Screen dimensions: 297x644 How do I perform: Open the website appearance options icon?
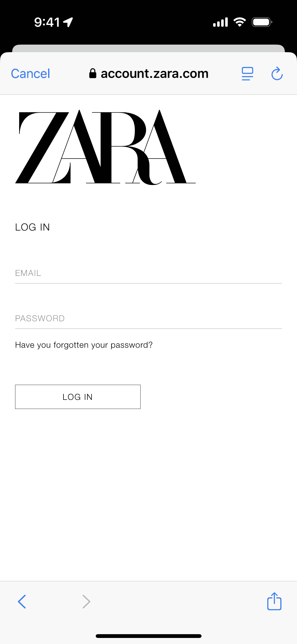tap(247, 74)
